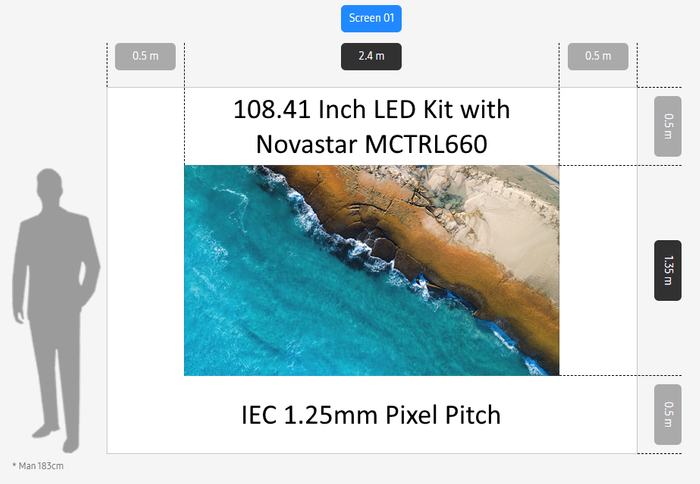The image size is (700, 484).
Task: Select the LED screen coastline image
Action: (371, 270)
